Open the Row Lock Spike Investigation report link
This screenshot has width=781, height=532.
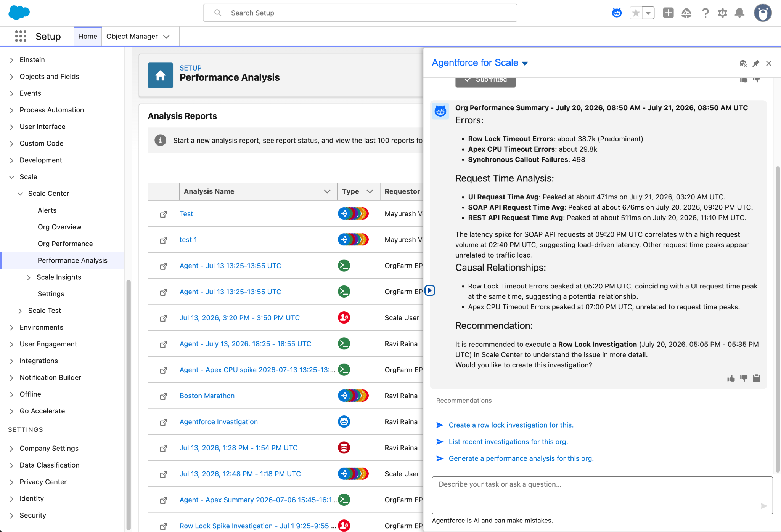(x=257, y=526)
